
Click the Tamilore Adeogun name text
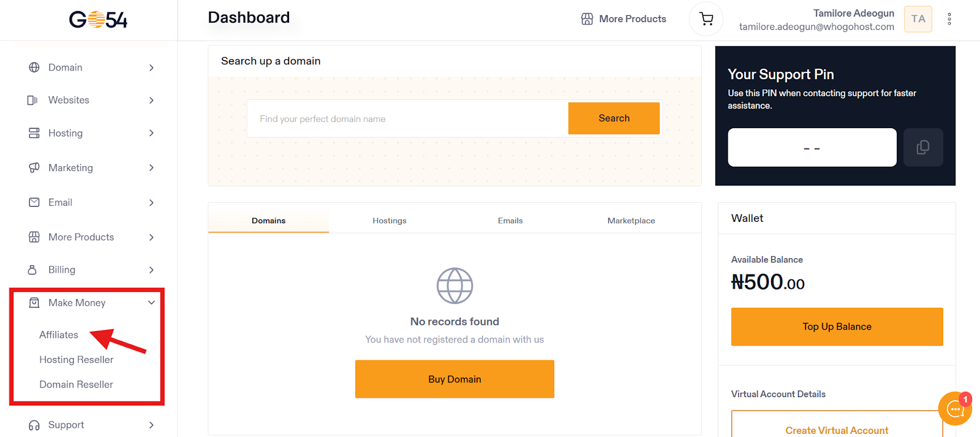click(854, 13)
